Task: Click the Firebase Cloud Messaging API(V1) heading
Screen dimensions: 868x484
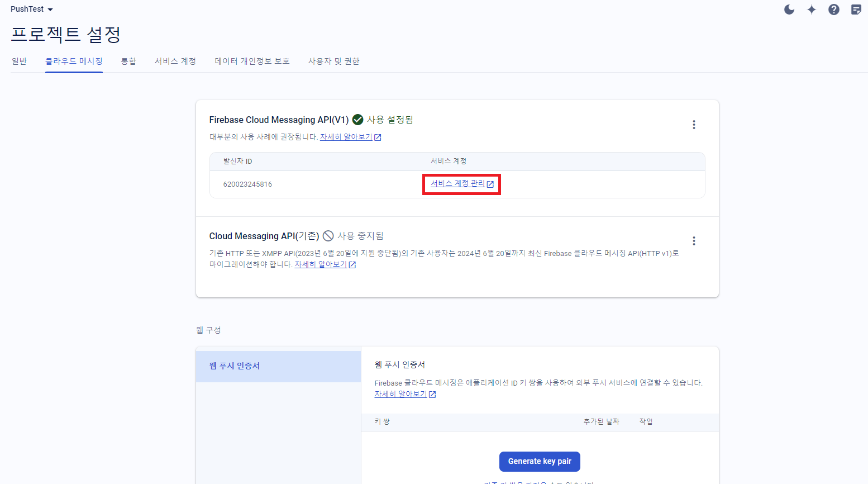Action: [279, 120]
